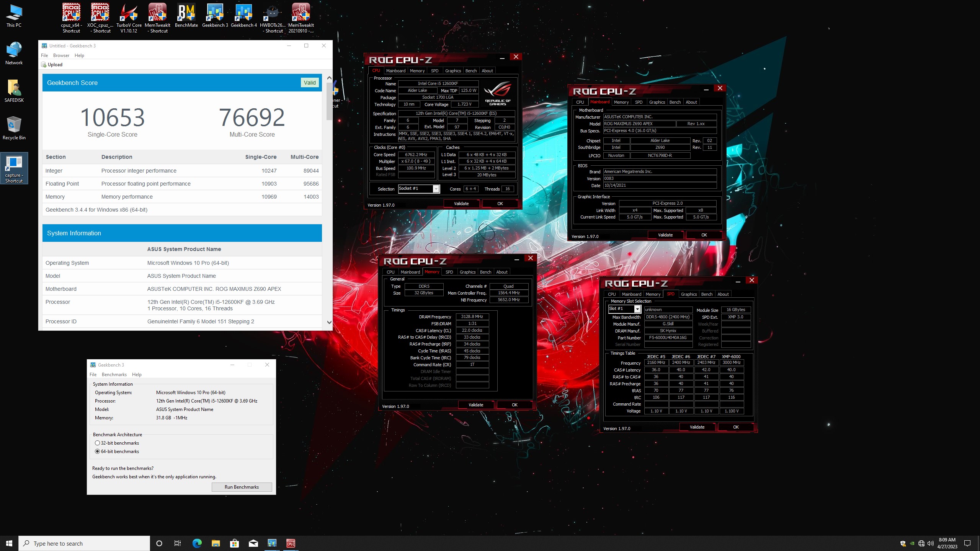
Task: Click OK in SPD CPU-Z window
Action: [x=735, y=427]
